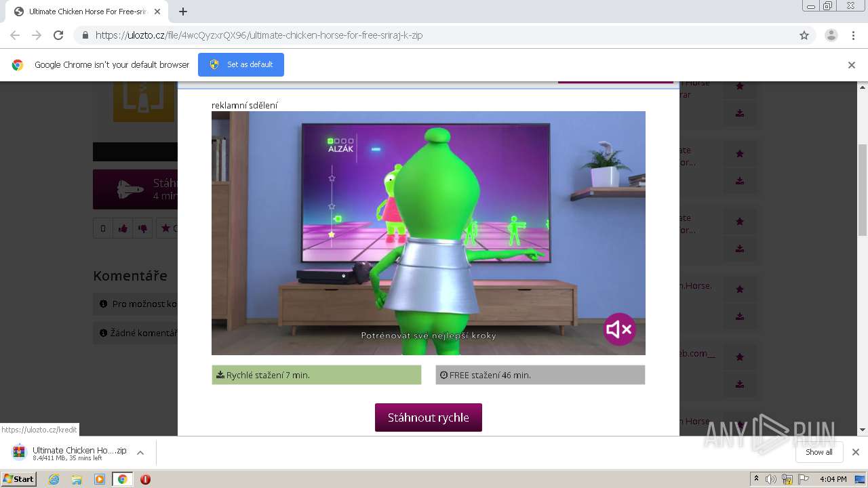Click the download icon beside the eb.com__ file
Viewport: 868px width, 488px height.
coord(740,384)
